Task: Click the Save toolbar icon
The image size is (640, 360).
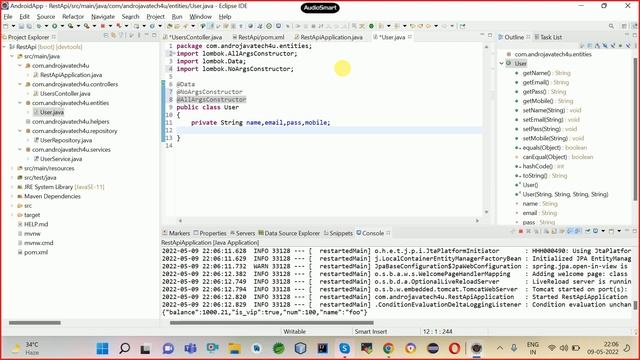Action: (x=21, y=26)
